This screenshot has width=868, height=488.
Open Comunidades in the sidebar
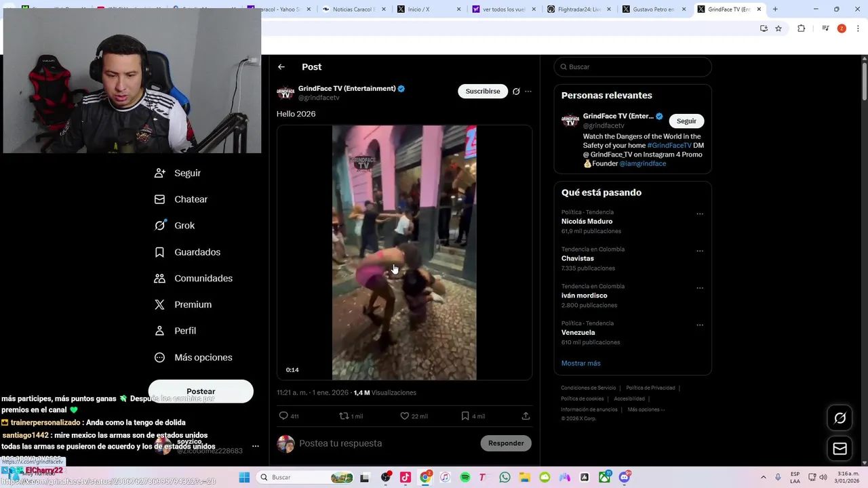pyautogui.click(x=194, y=279)
